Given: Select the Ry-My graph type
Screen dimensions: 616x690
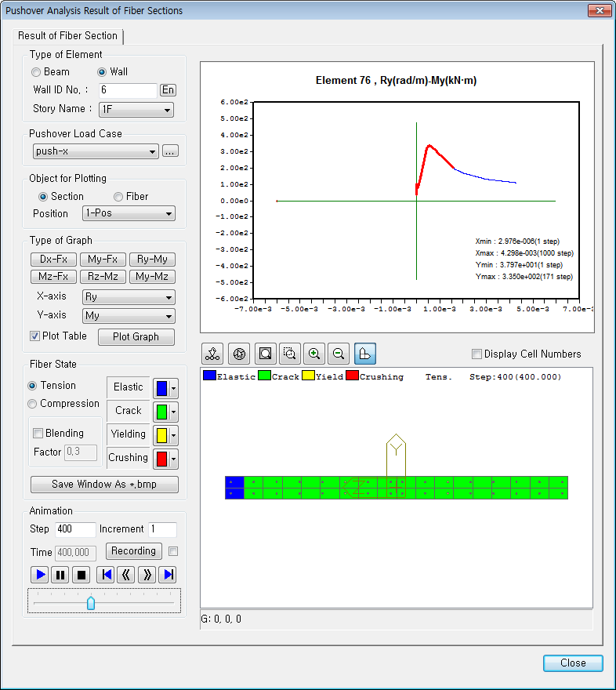Looking at the screenshot, I should (152, 260).
